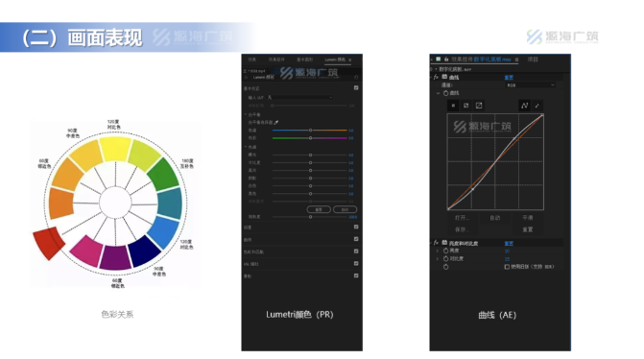Click the stopwatch next to 对比度
The width and height of the screenshot is (644, 359).
tap(446, 259)
